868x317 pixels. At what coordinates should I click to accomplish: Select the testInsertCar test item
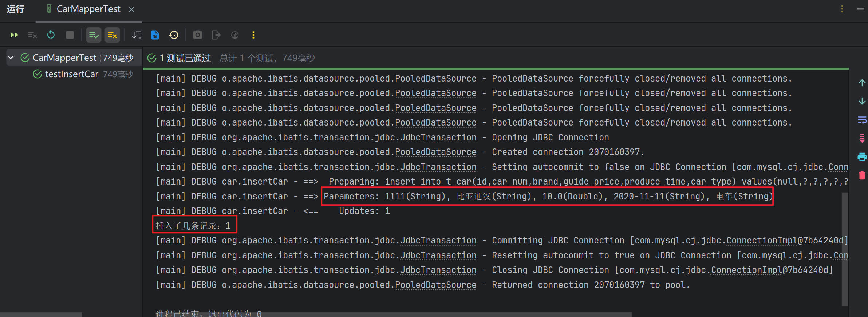(71, 74)
